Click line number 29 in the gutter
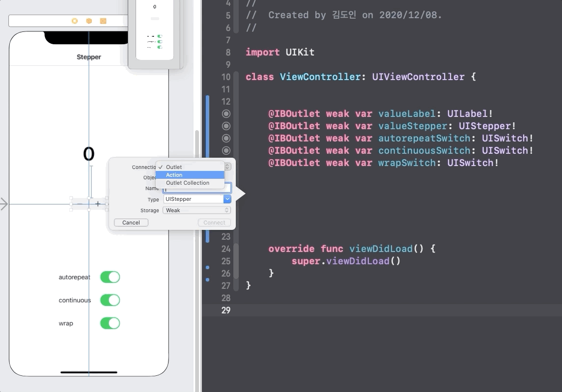562x392 pixels. pos(226,310)
